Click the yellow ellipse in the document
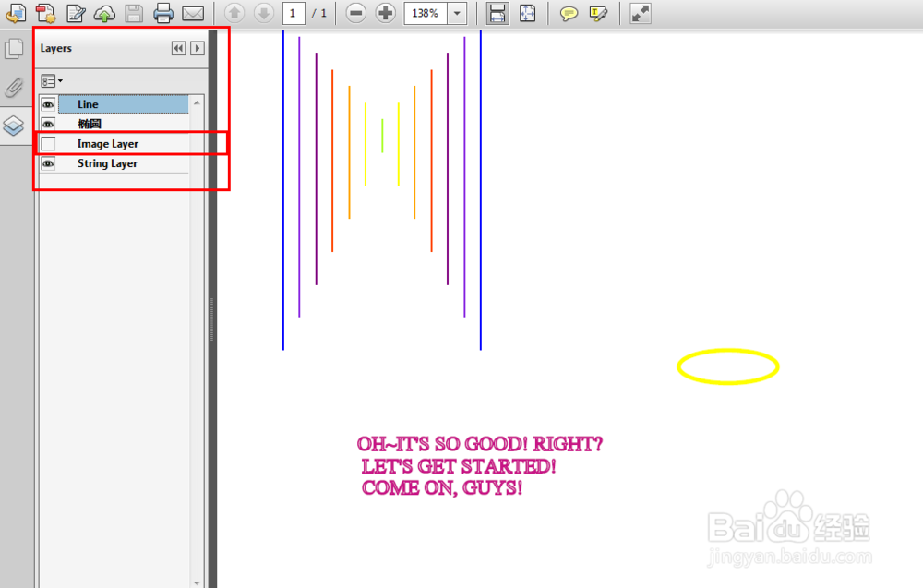This screenshot has width=923, height=588. click(728, 366)
